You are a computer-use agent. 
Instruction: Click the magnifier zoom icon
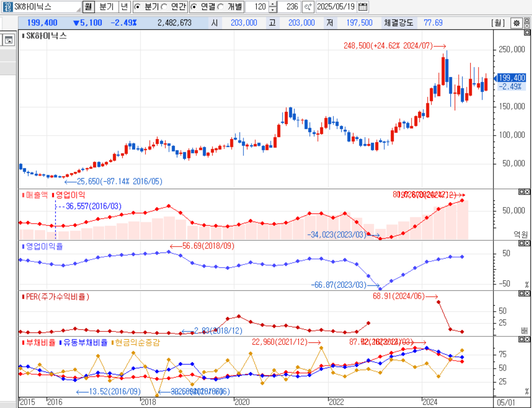coord(308,7)
